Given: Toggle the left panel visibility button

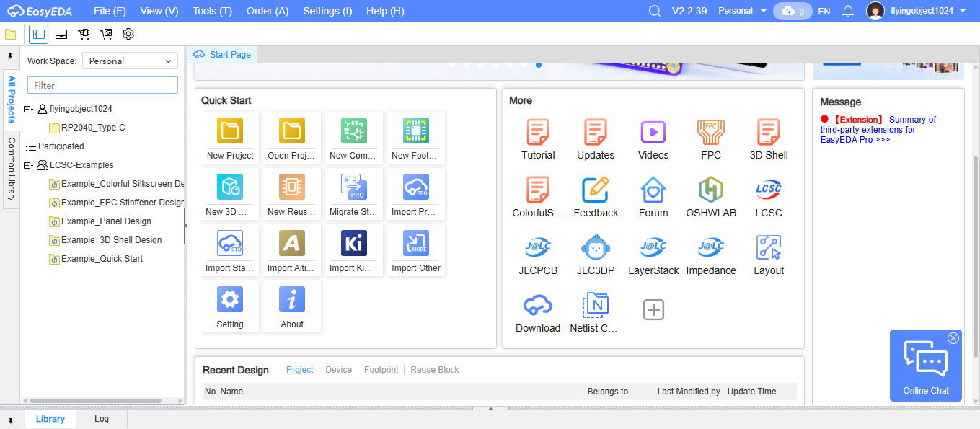Looking at the screenshot, I should [39, 34].
